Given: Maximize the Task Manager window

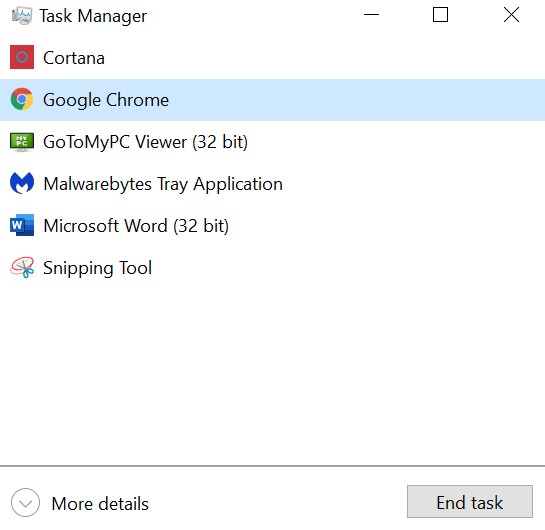Looking at the screenshot, I should click(x=440, y=15).
